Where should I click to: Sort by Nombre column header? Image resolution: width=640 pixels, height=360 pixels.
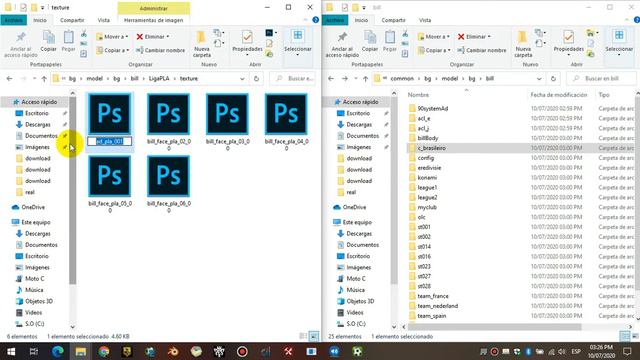(418, 95)
